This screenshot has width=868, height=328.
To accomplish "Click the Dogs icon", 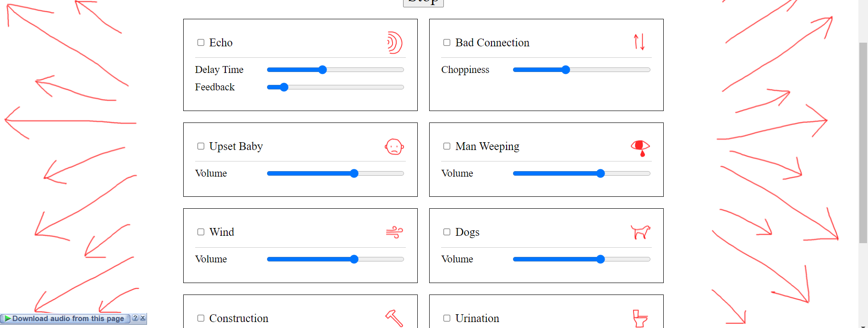I will pyautogui.click(x=640, y=232).
